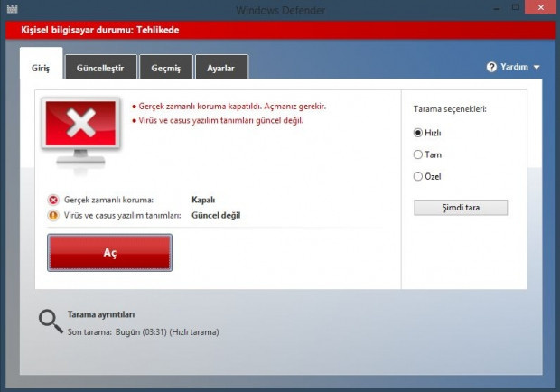Click the 'Virüs ve casus yazılım tanımları:' label

123,216
